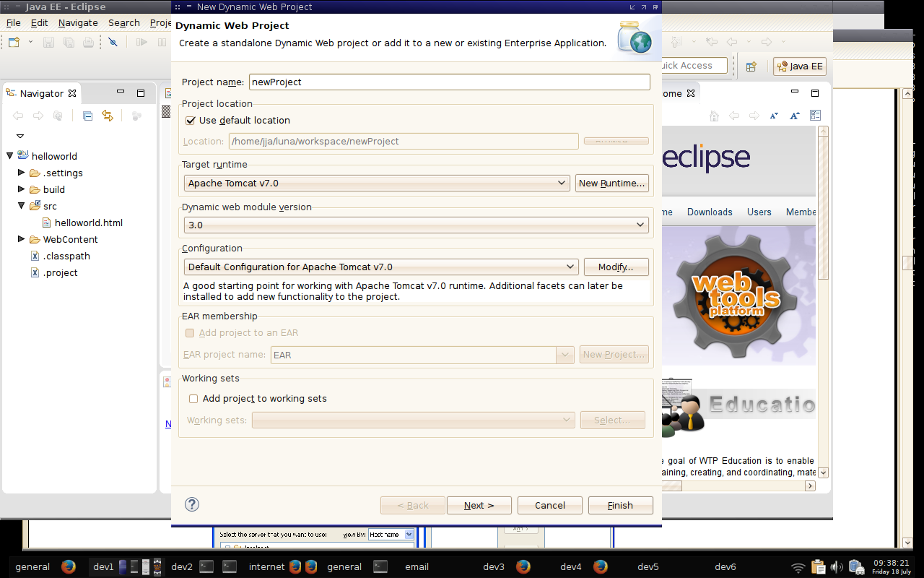Reduce font size in Welcome view
This screenshot has height=578, width=924.
click(x=775, y=116)
